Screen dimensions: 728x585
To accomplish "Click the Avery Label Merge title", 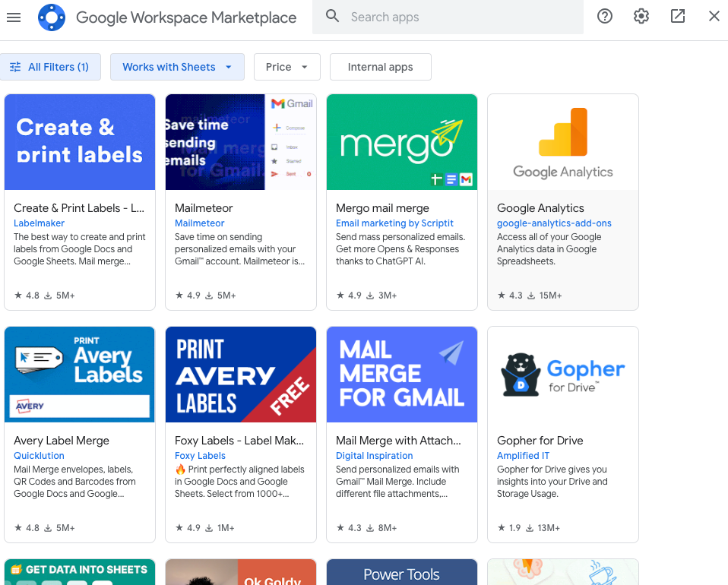I will [62, 441].
